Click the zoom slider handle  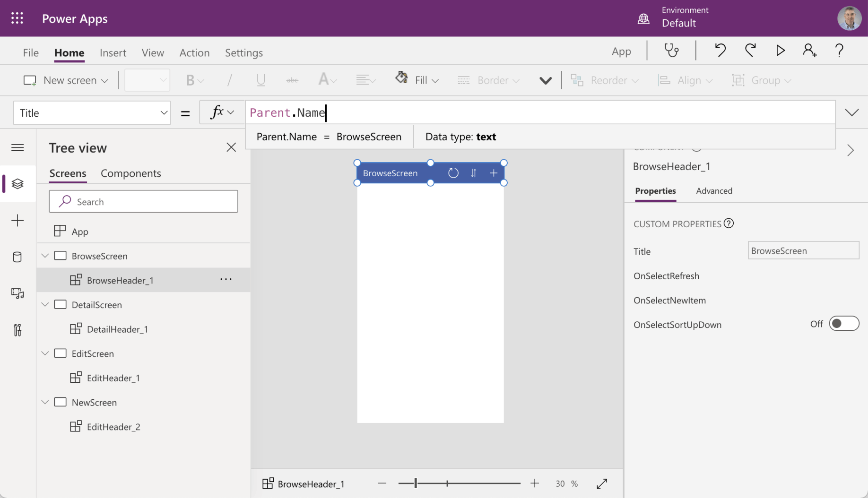click(416, 483)
